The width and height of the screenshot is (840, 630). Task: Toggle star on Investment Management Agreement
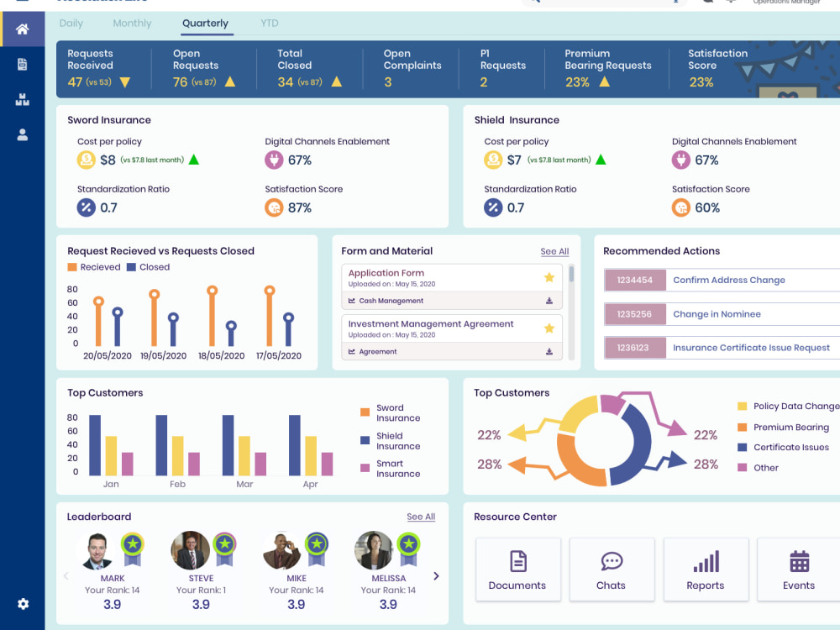(x=549, y=328)
